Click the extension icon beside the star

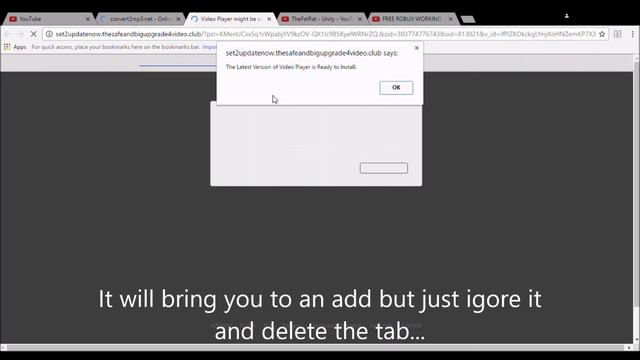(x=618, y=34)
